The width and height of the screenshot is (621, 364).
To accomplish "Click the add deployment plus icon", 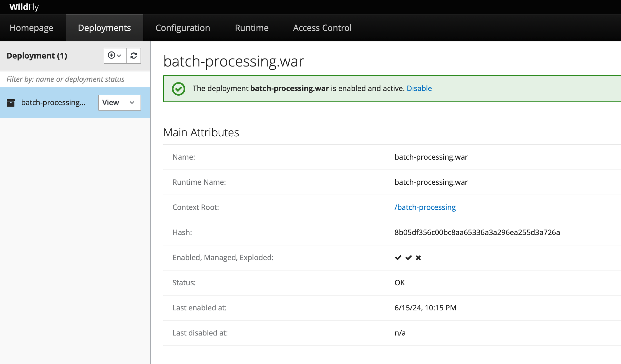I will tap(112, 55).
